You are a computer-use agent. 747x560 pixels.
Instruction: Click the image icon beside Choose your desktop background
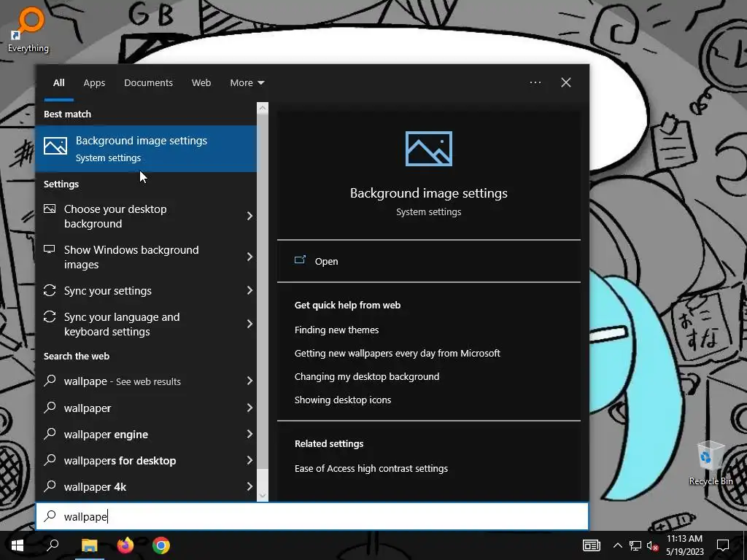(50, 209)
